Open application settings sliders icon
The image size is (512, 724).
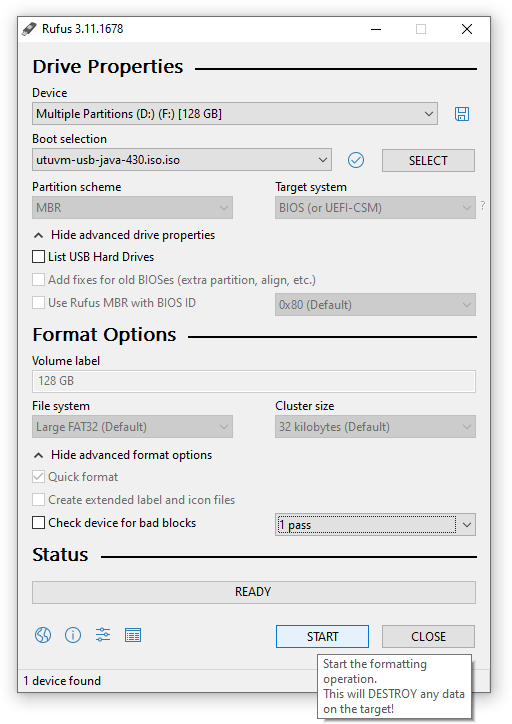pos(103,635)
